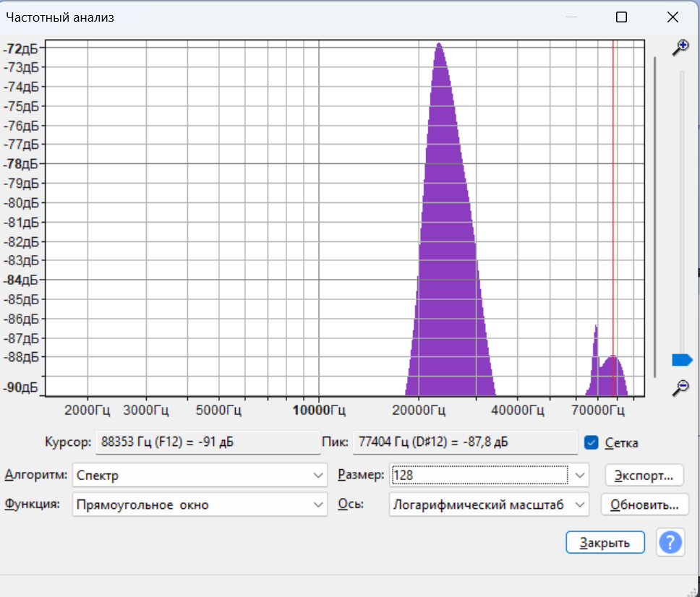Click the Курсор value field

tap(208, 442)
